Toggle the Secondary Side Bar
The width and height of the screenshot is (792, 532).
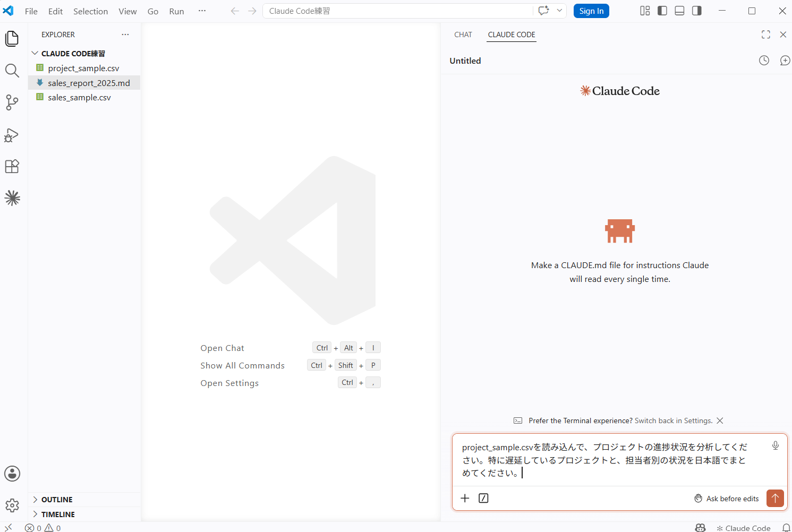pos(697,11)
